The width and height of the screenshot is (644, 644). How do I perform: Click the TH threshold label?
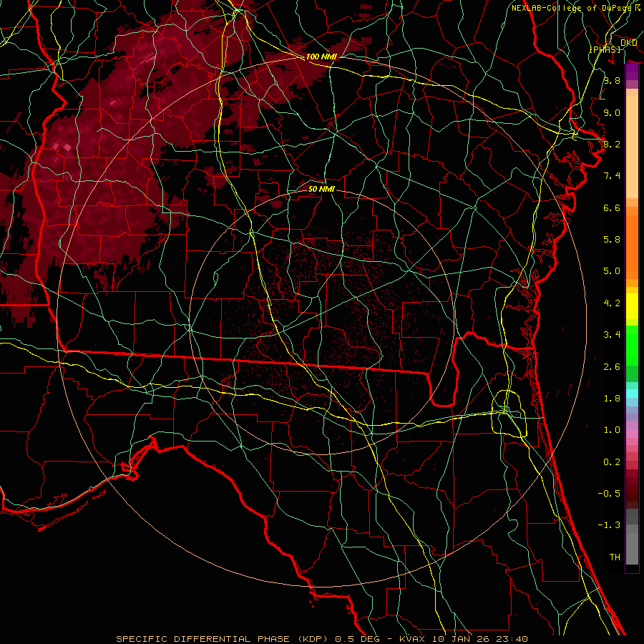[x=615, y=557]
